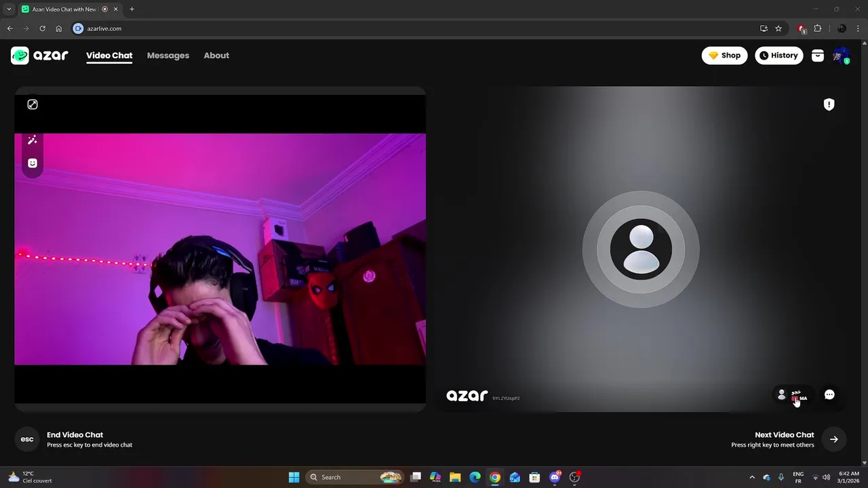Viewport: 868px width, 488px height.
Task: Open the clock showing 6:42 AM
Action: (x=849, y=477)
